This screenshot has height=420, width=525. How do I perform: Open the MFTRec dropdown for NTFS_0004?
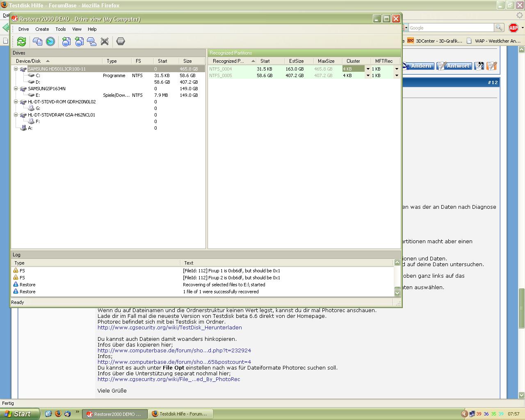[x=397, y=69]
